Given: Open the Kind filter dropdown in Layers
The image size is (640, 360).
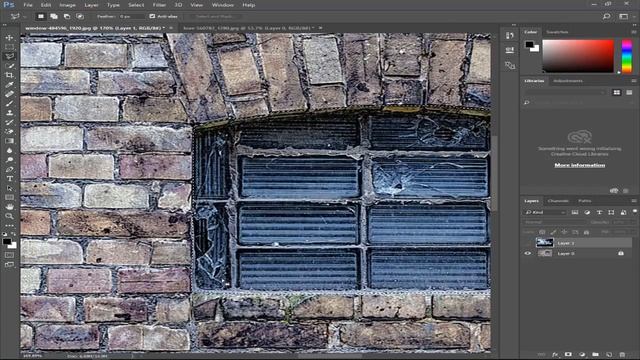Looking at the screenshot, I should click(546, 212).
